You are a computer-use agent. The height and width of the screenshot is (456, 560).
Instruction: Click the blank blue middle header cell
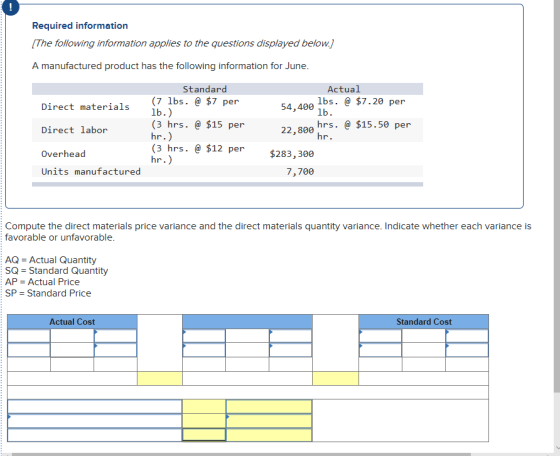(x=247, y=322)
